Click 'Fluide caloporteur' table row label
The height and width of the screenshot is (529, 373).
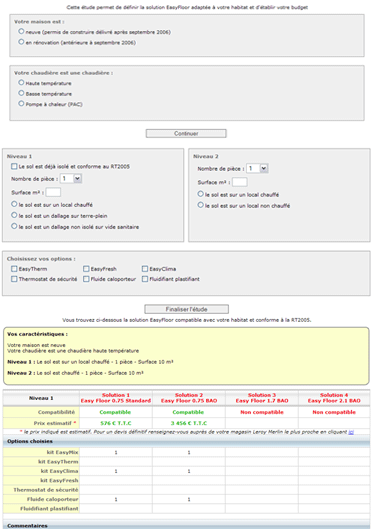coord(53,499)
